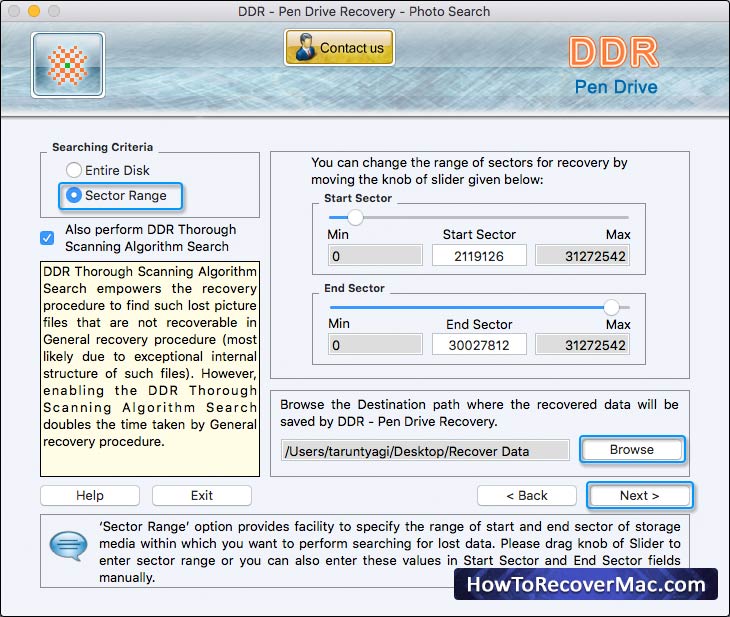
Task: Click the Searching Criteria group label
Action: (102, 147)
